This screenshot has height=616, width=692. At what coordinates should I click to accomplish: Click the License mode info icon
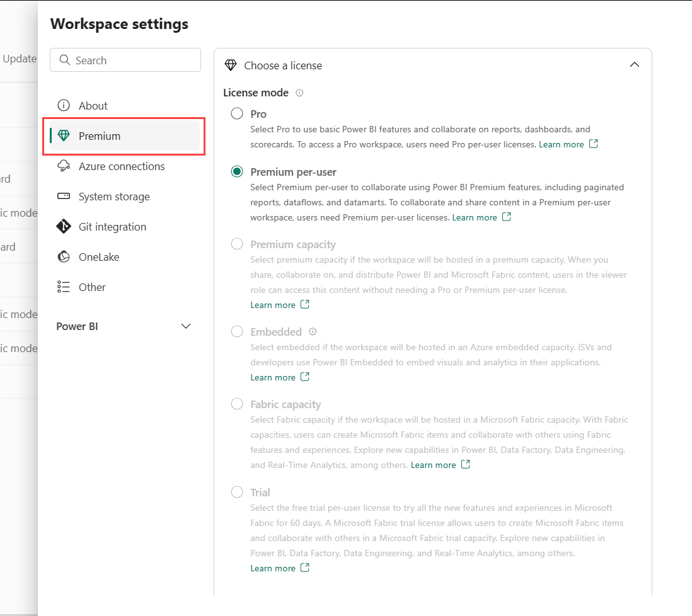click(299, 93)
